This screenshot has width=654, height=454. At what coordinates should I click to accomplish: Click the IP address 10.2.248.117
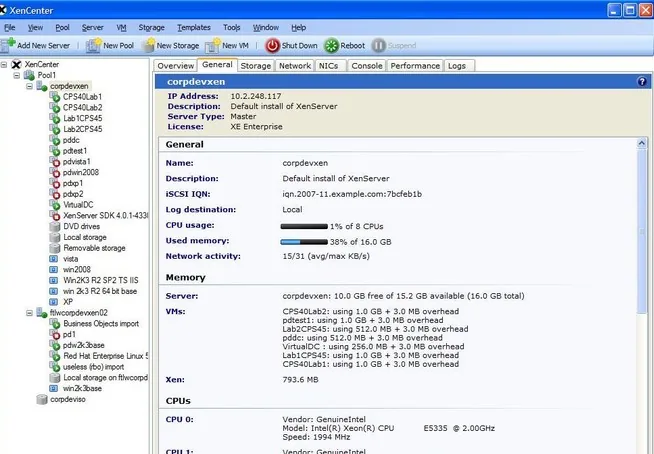click(256, 96)
